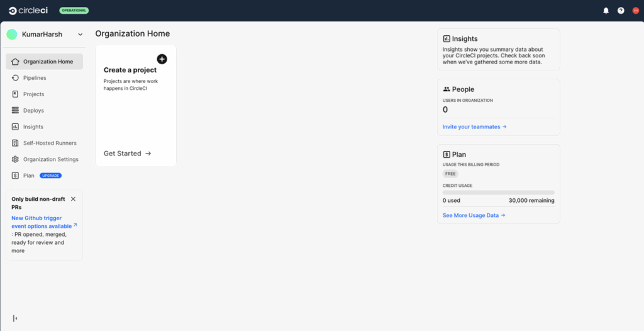Expand the organization switcher chevron
Viewport: 644px width, 331px height.
click(x=80, y=35)
